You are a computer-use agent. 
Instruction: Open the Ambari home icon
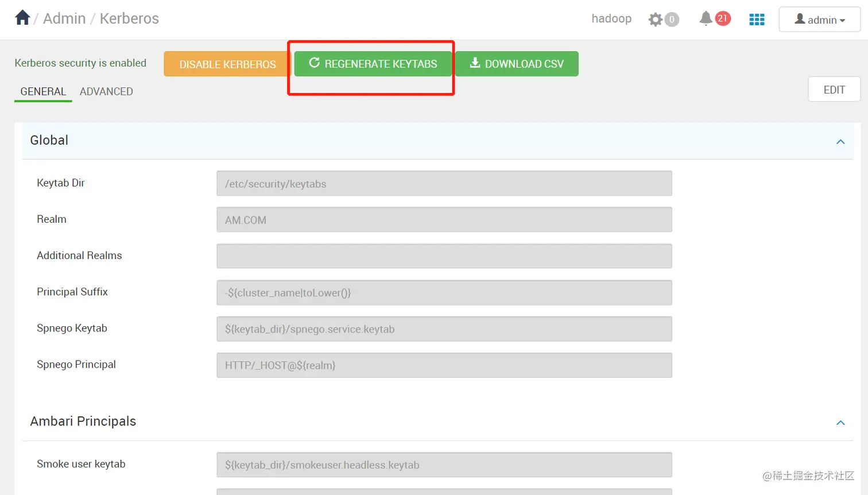tap(22, 17)
